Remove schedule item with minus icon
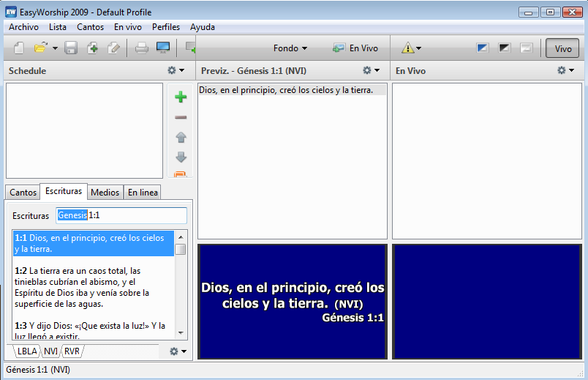 click(x=181, y=117)
